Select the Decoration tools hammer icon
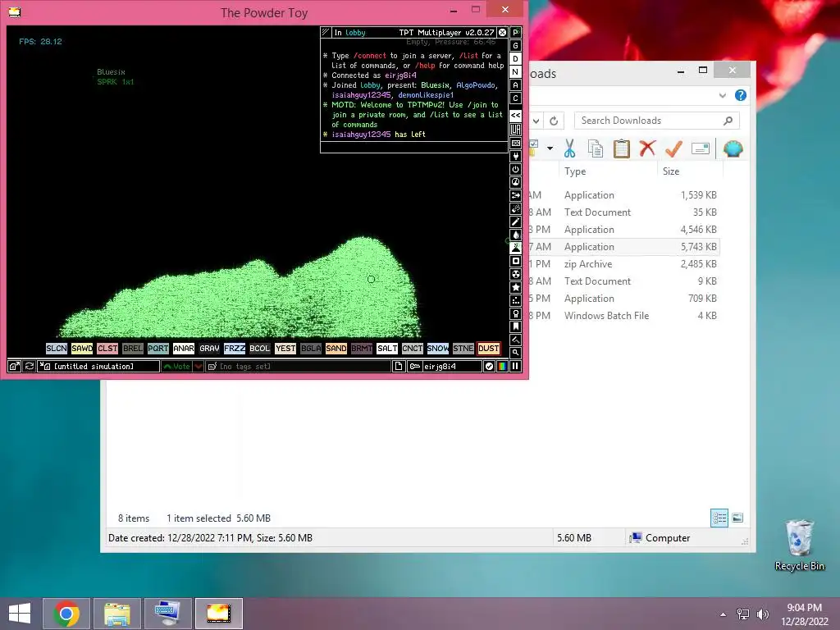Viewport: 840px width, 630px height. [515, 340]
